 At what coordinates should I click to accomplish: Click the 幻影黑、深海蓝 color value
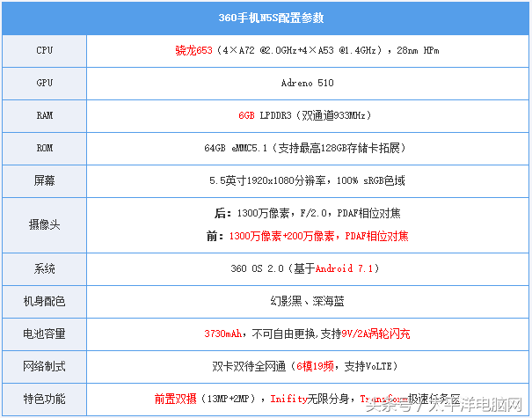pyautogui.click(x=308, y=301)
